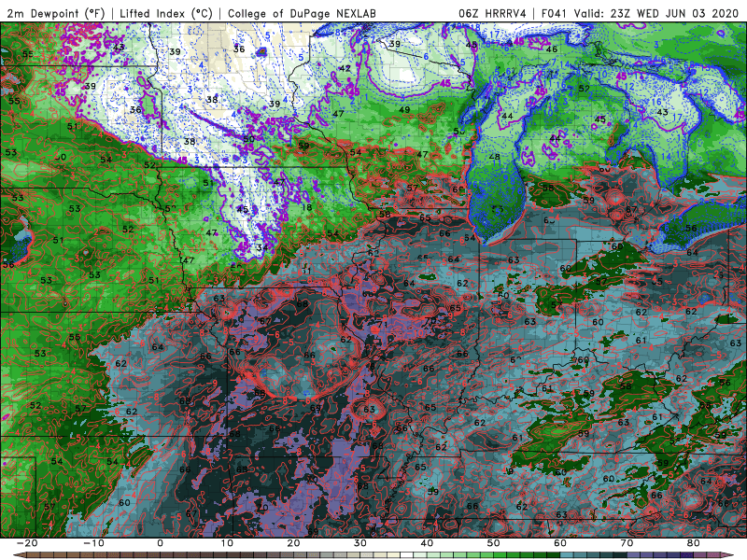Click the '71' dewpoint value on the map

point(382,325)
